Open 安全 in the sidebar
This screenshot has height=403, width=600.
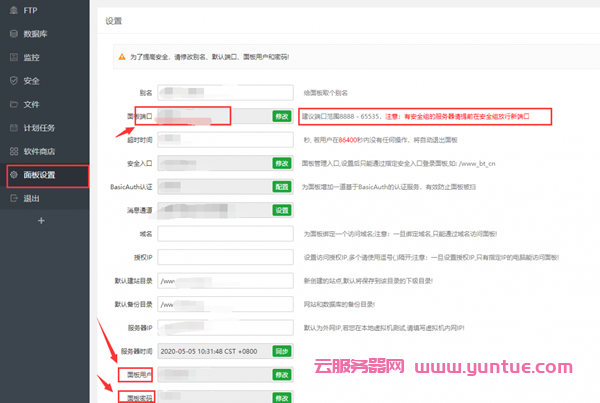45,81
